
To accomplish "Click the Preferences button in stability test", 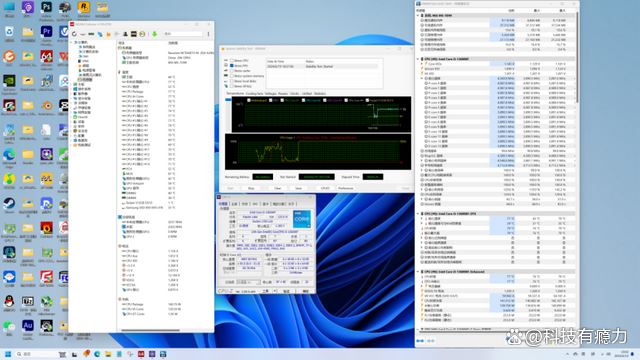I will tap(345, 188).
